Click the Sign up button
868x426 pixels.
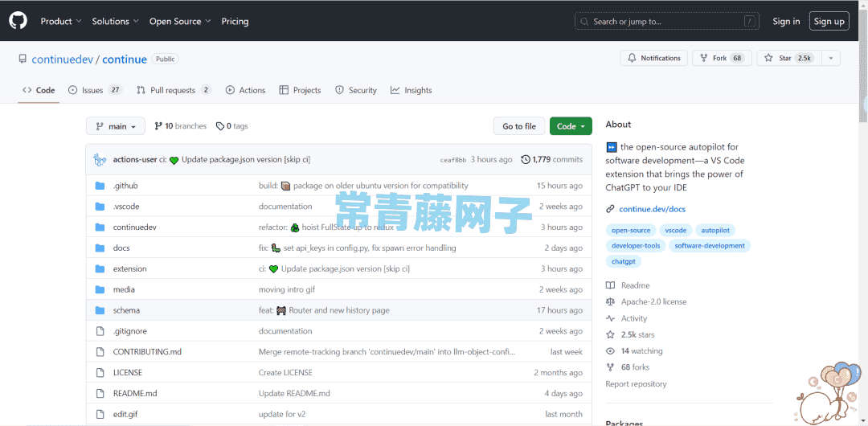pos(829,21)
